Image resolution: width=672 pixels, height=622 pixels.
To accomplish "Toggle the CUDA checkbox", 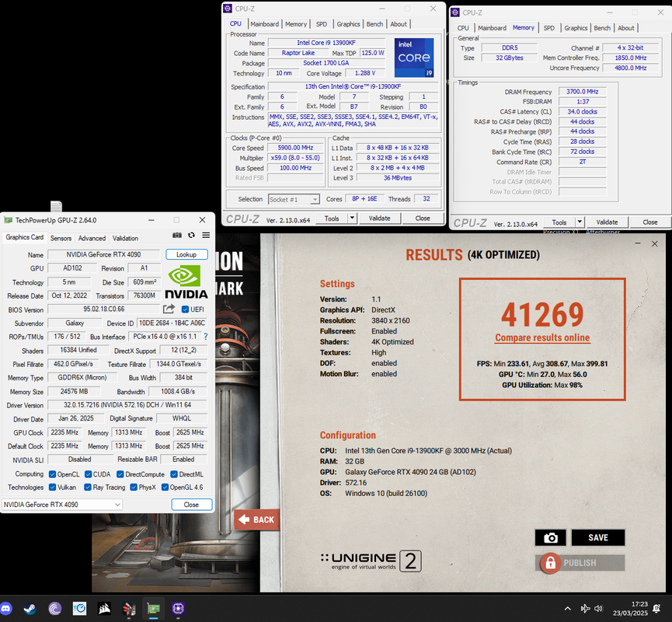I will pos(89,474).
